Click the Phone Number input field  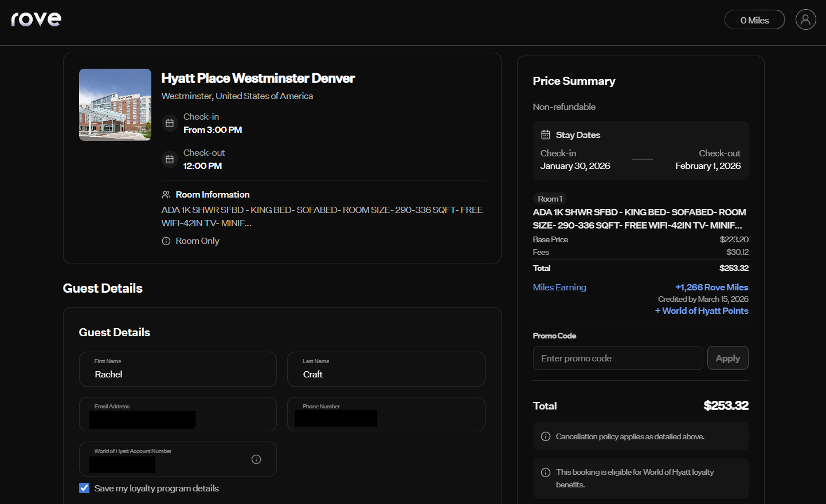pyautogui.click(x=386, y=414)
